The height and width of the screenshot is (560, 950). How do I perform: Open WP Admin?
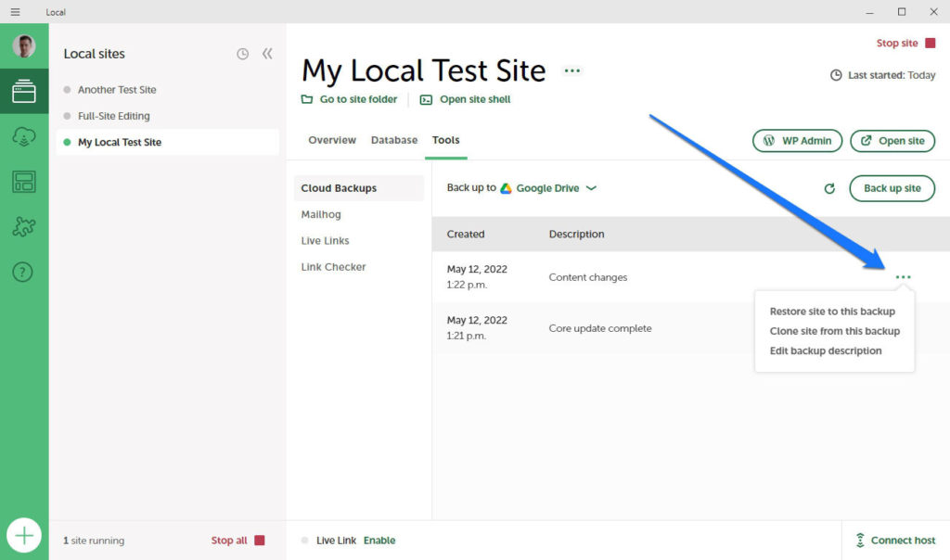(x=797, y=140)
